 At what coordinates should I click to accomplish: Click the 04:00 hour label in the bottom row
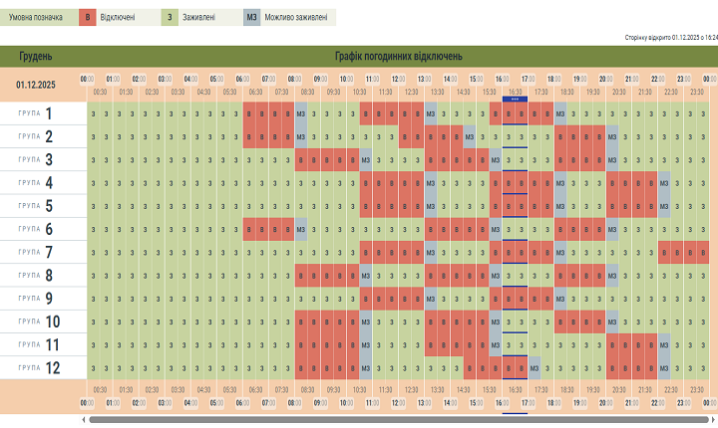click(190, 403)
